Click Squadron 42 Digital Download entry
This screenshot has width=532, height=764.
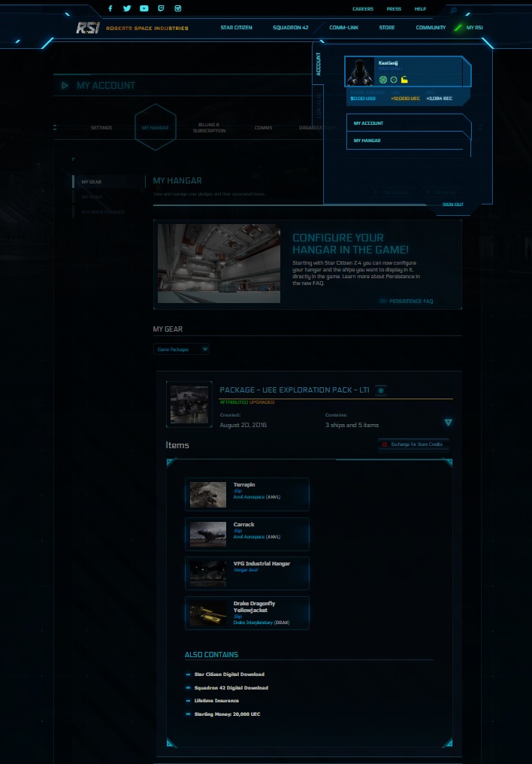[231, 688]
